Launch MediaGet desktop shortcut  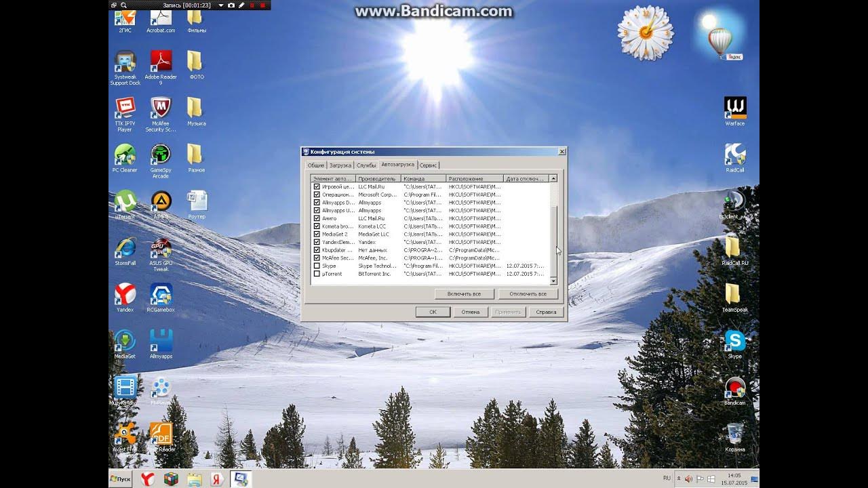pyautogui.click(x=125, y=344)
